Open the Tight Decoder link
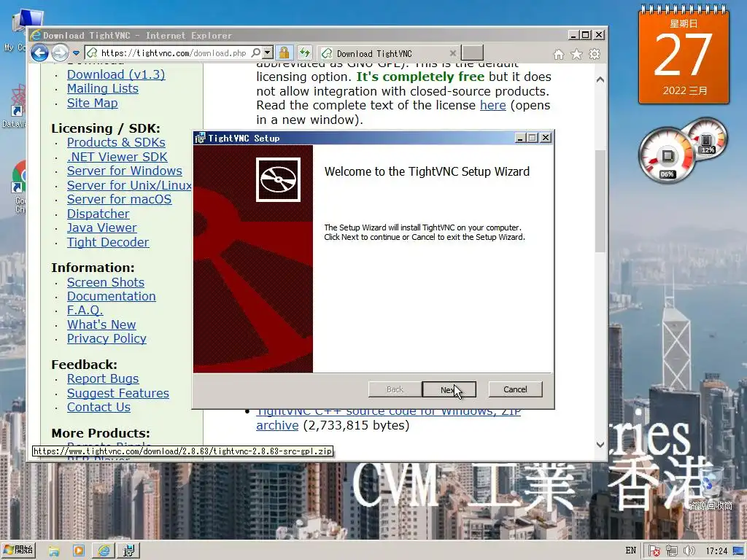 [108, 242]
